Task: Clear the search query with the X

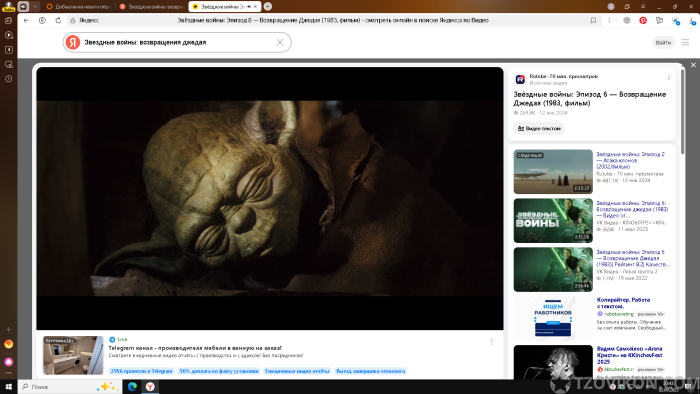Action: [x=280, y=42]
